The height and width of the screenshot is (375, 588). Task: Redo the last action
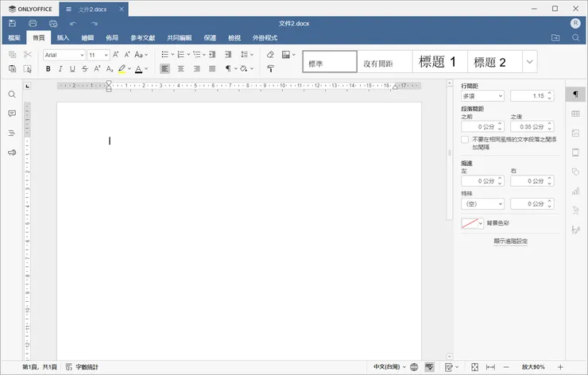click(94, 24)
